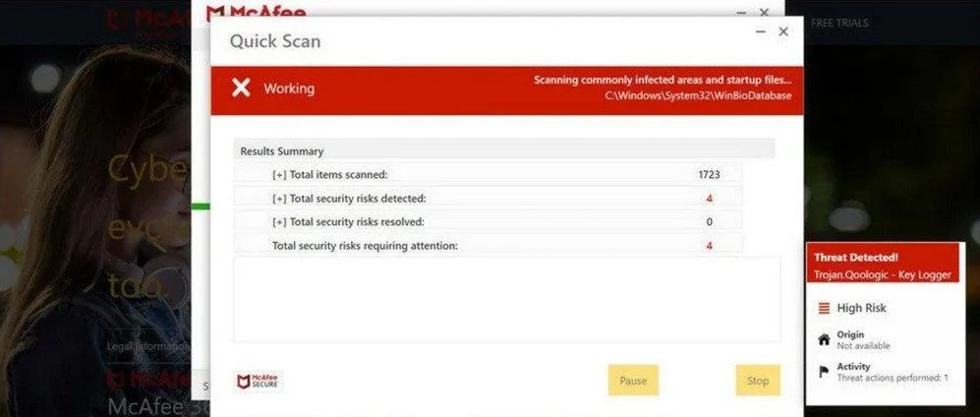Stop the quick scan

758,380
